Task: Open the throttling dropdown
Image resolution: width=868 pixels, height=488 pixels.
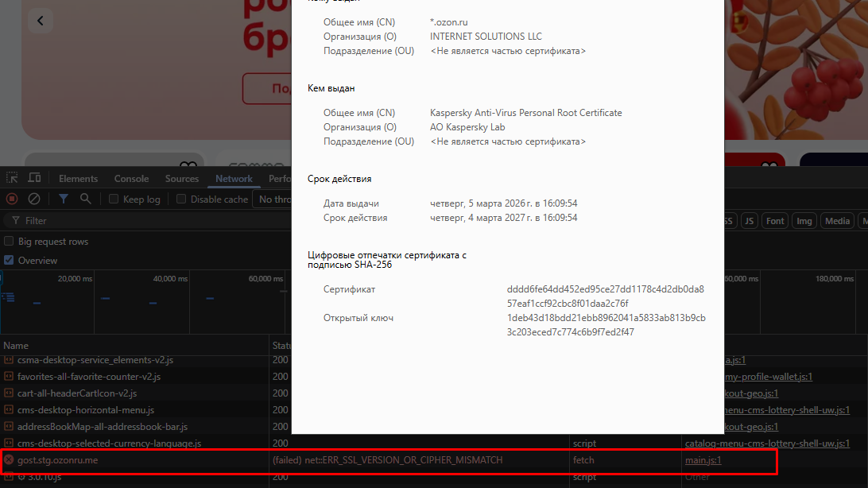Action: click(273, 199)
